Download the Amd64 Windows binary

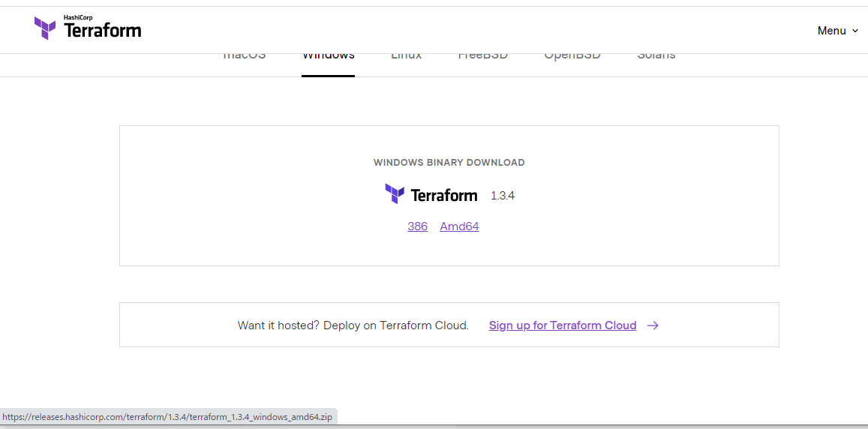click(x=459, y=226)
